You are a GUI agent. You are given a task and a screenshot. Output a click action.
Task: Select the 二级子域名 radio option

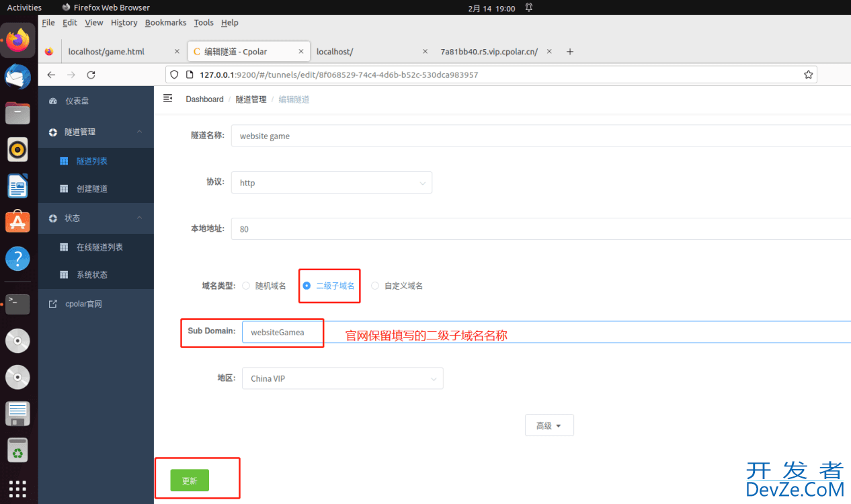point(329,286)
